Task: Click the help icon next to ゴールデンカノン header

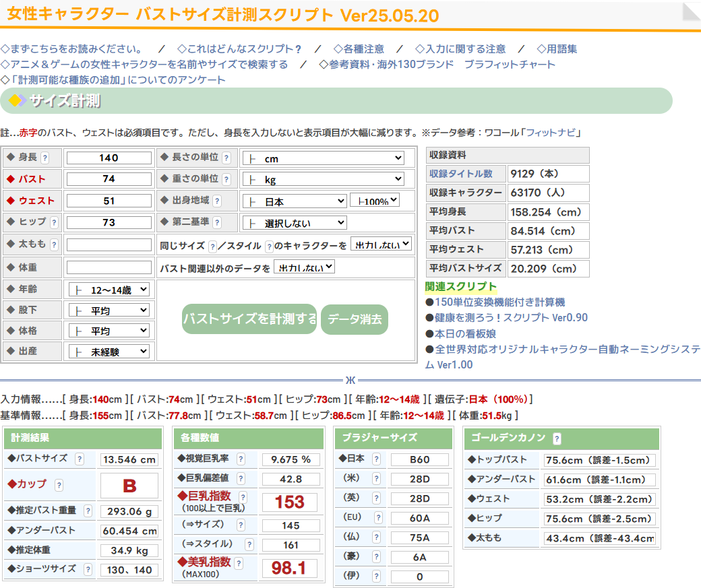Action: (557, 438)
